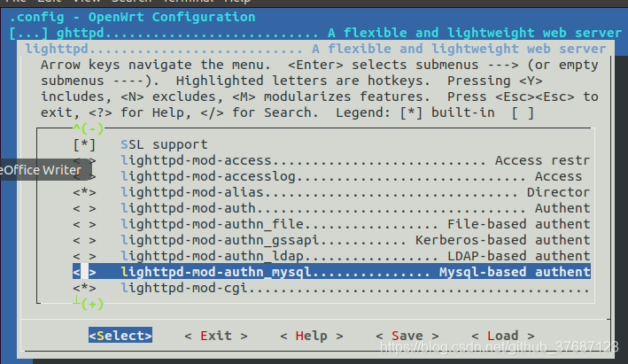Select the lighttpd-mod-authn_mysql entry text
Viewport: 628px width, 364px height.
pos(216,272)
